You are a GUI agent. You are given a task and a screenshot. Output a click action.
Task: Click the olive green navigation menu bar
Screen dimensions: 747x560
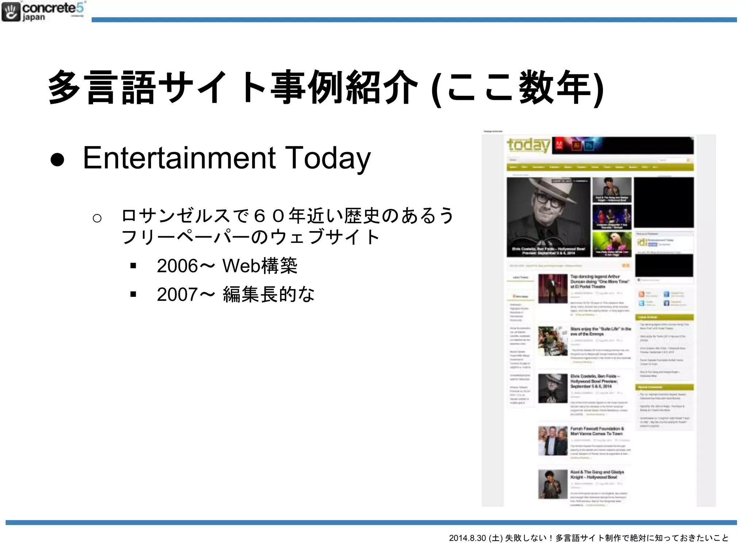[x=600, y=167]
